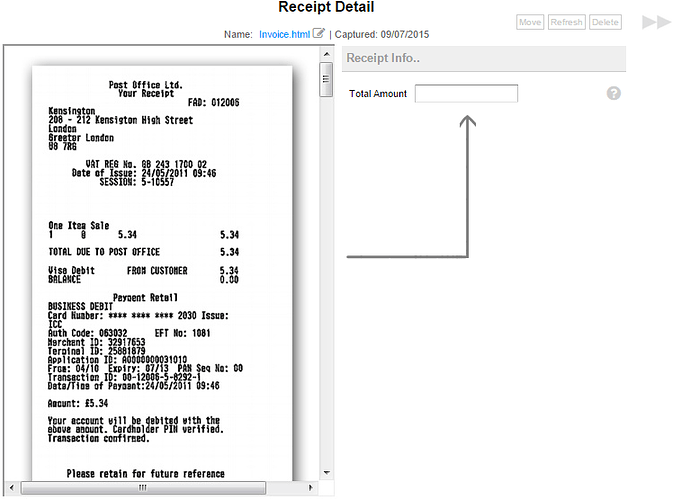Click the vertical scrollbar down arrow
Screen dimensions: 673x500
325,473
